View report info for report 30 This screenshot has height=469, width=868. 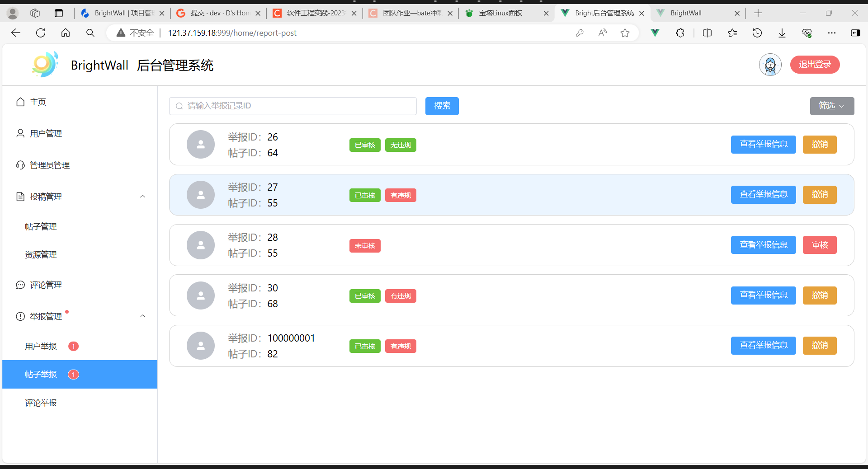[764, 295]
